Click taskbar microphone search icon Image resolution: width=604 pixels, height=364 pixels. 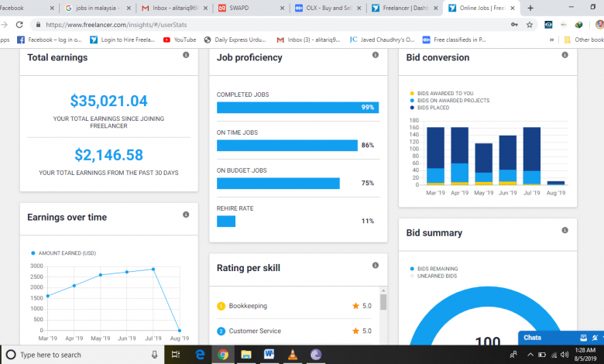[x=154, y=355]
